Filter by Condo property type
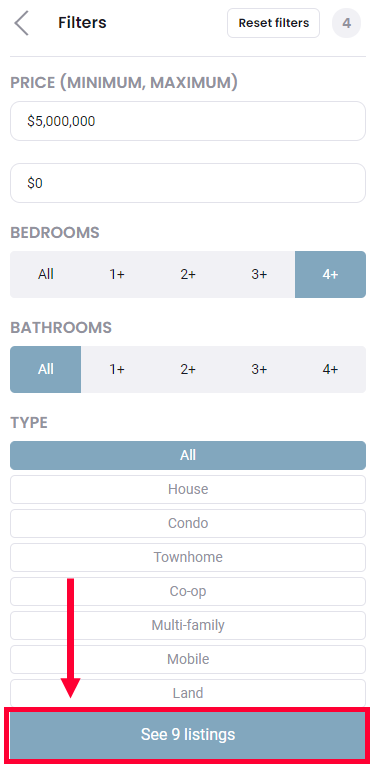370x764 pixels. pos(188,523)
